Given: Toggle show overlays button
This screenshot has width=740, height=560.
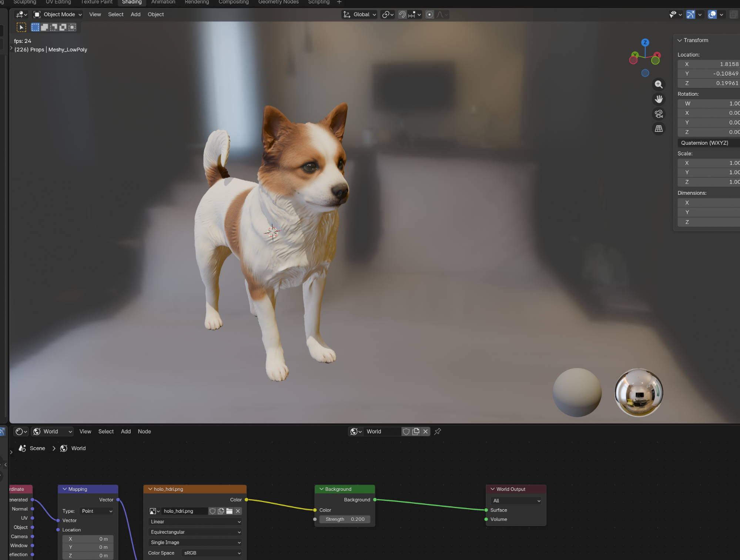Looking at the screenshot, I should [712, 14].
